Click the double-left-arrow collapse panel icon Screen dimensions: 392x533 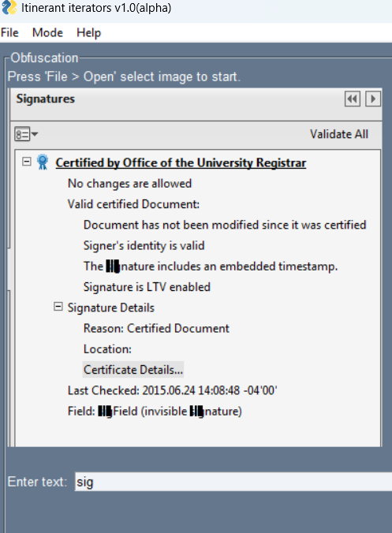(x=353, y=99)
